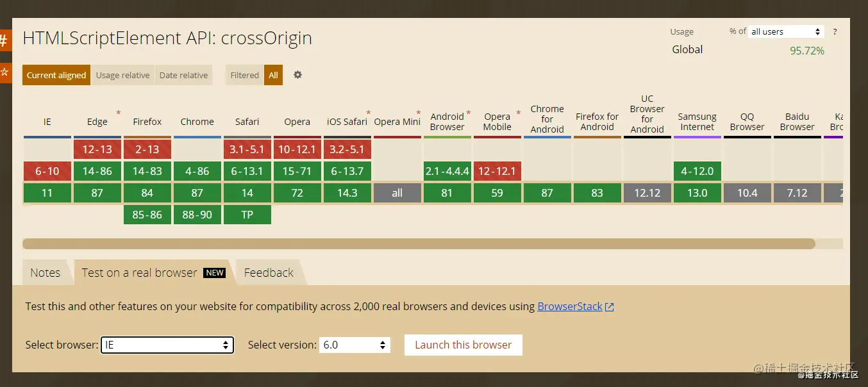
Task: Click the asterisk note beside Android Browser
Action: 469,113
